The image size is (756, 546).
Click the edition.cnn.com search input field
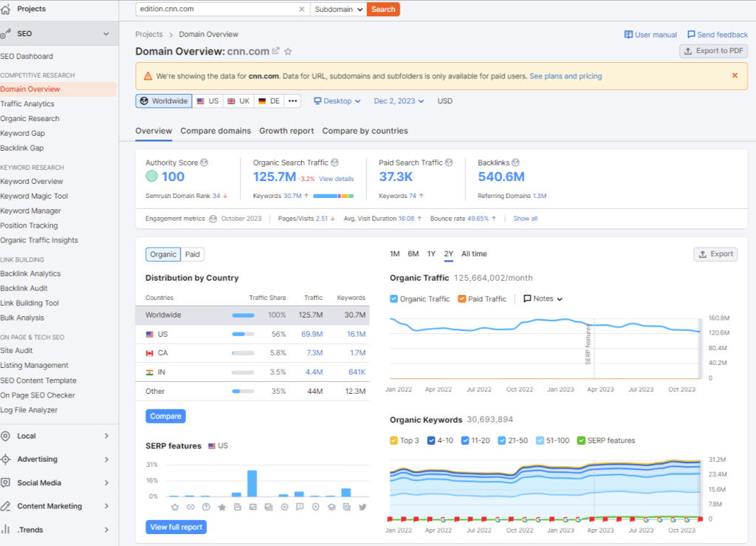214,9
